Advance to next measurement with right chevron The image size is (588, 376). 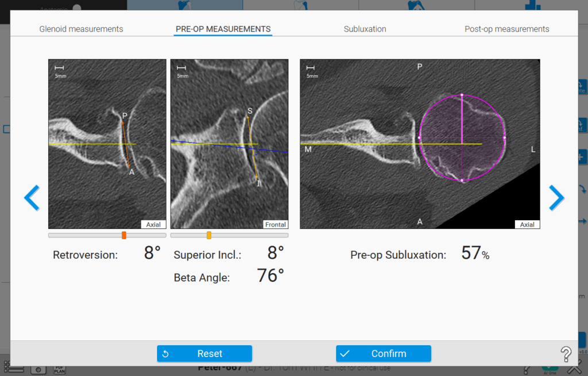click(x=556, y=198)
